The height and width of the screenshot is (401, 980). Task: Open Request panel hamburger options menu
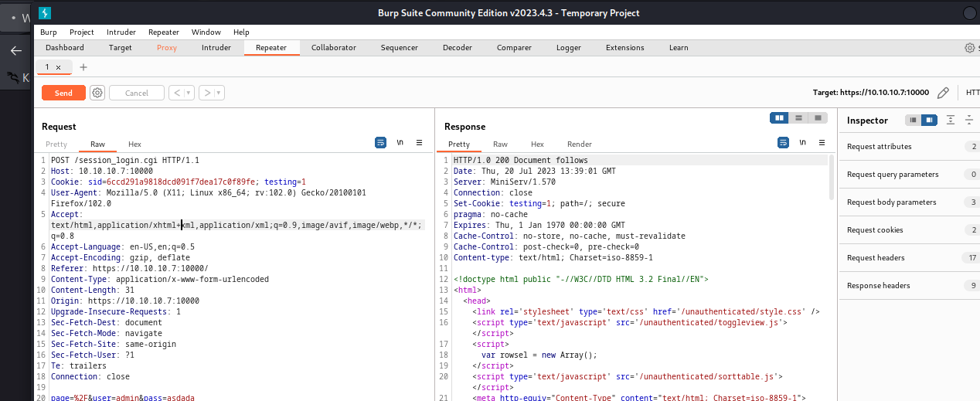419,143
